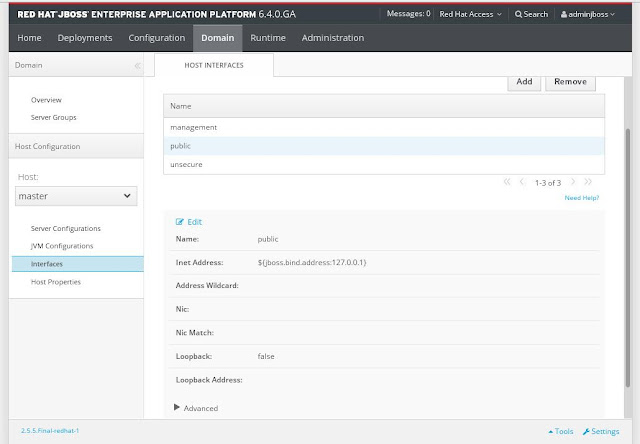This screenshot has width=640, height=444.
Task: Open the Runtime tab
Action: click(x=268, y=38)
